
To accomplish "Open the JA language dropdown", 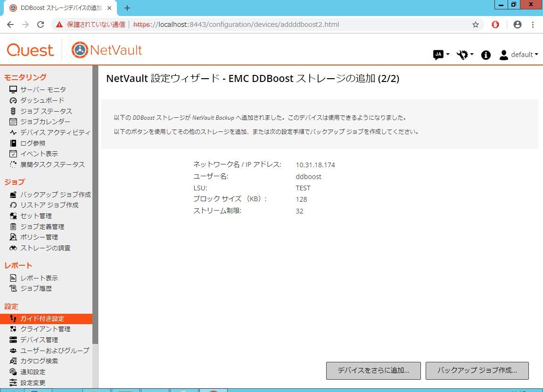I will coord(441,55).
